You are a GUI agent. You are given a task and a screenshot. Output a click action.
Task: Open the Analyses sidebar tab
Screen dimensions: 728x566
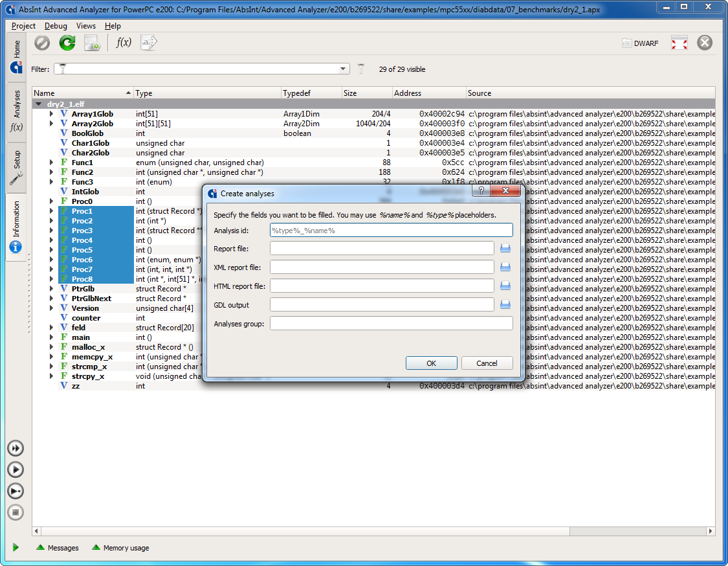(16, 111)
